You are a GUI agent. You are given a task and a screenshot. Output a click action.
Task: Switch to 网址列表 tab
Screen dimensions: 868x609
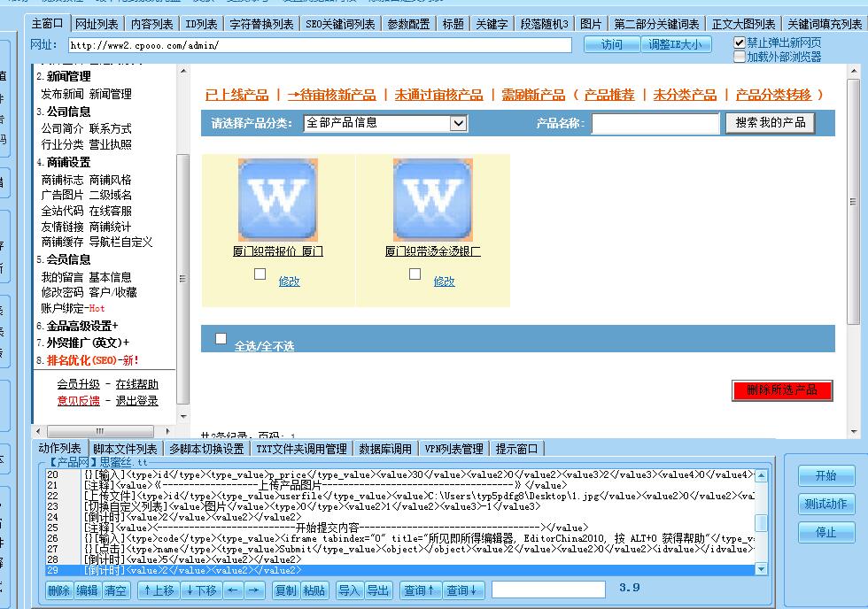(97, 24)
